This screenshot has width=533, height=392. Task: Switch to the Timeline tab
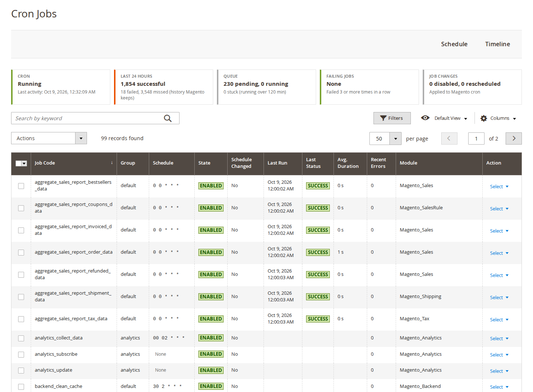coord(497,44)
